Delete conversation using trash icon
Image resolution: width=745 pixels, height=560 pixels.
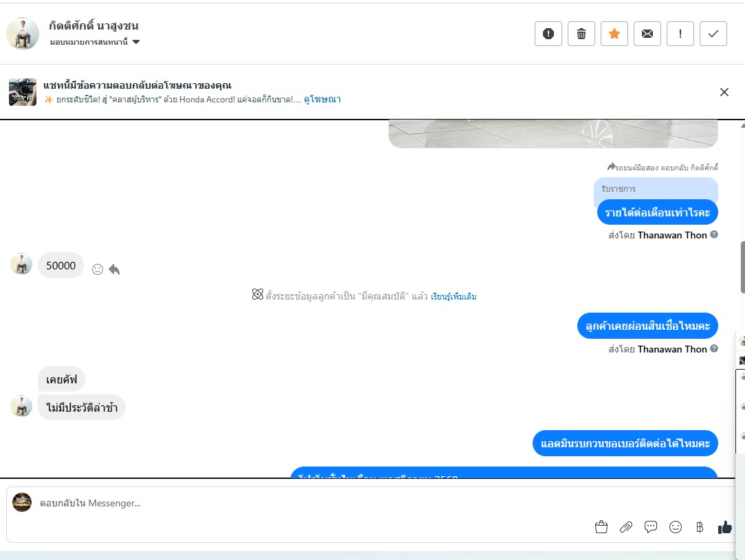tap(581, 34)
